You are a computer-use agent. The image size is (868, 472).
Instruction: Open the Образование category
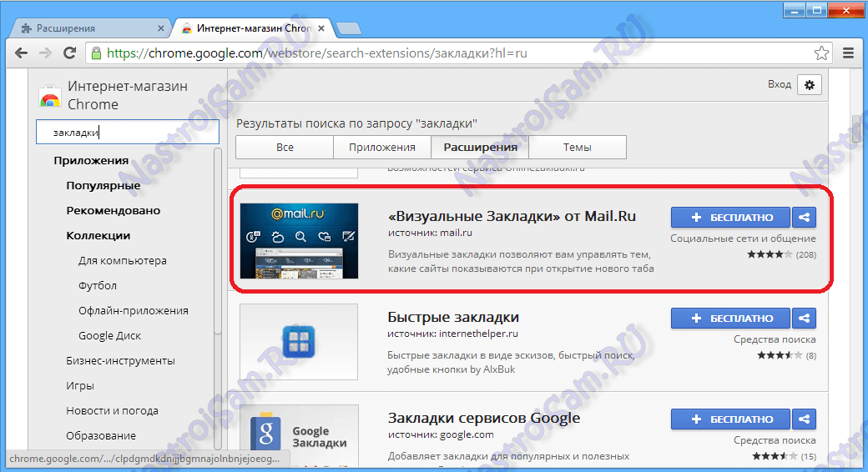click(101, 435)
